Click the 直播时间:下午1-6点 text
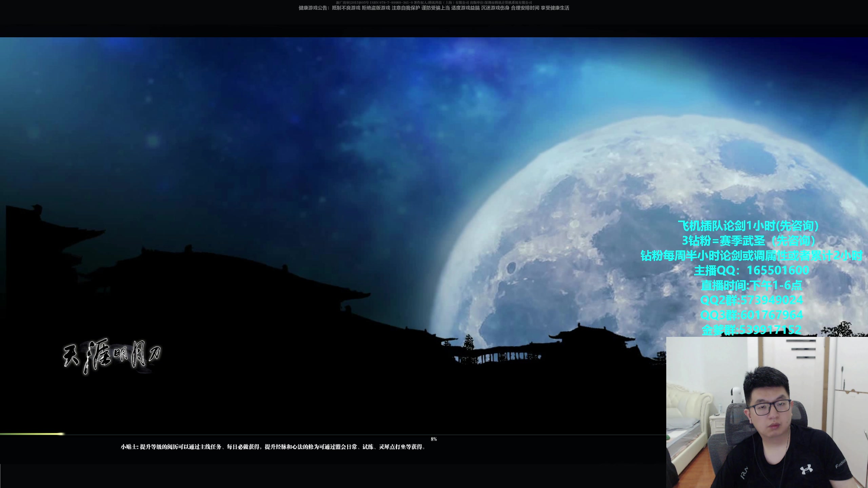The height and width of the screenshot is (488, 868). point(751,285)
